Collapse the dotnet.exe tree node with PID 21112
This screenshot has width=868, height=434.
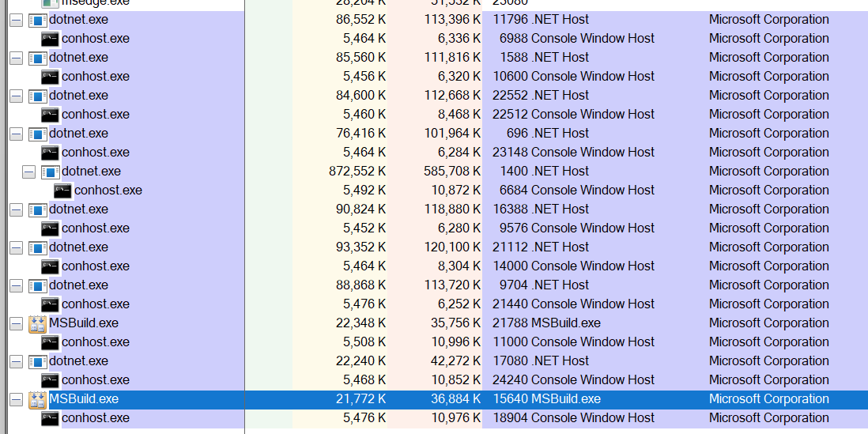(x=16, y=247)
